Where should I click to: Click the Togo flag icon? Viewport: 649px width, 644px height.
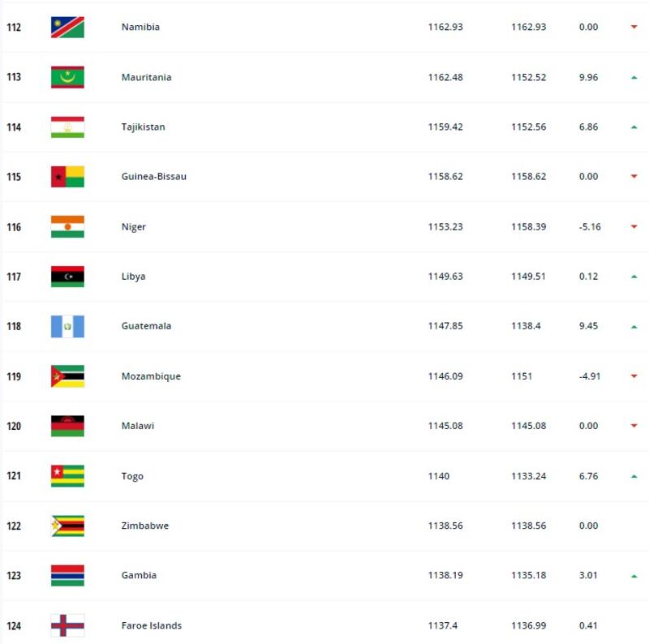[67, 476]
